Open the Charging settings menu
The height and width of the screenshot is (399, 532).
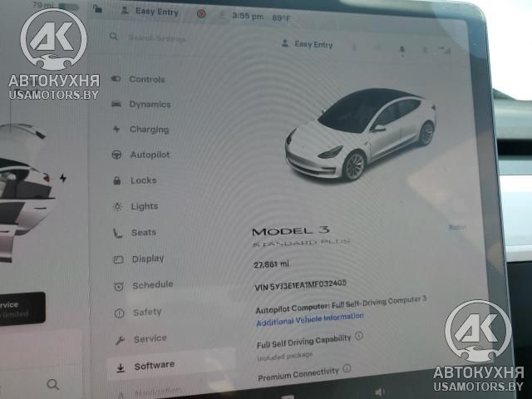(x=141, y=130)
